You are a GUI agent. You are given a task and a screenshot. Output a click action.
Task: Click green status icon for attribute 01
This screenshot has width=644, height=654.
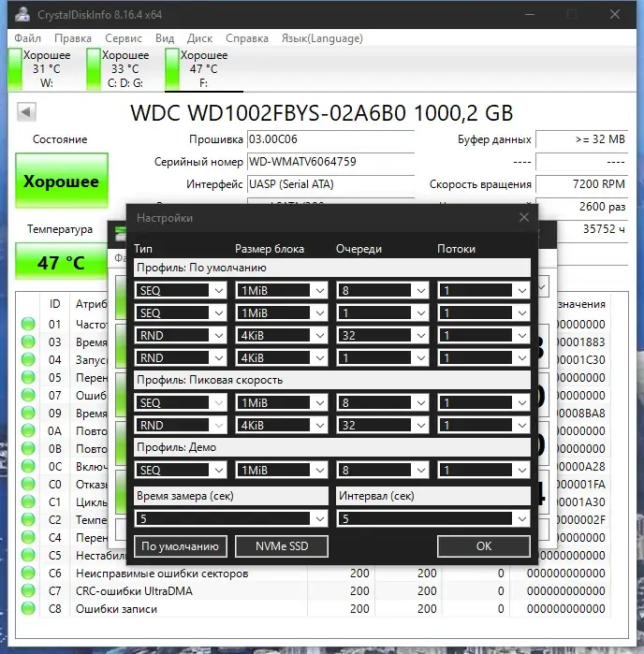[x=28, y=324]
